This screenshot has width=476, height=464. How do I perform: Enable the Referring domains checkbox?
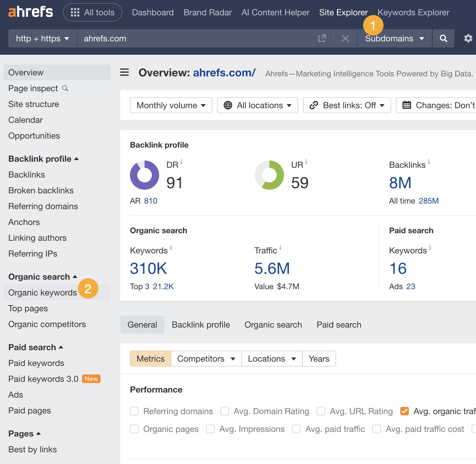point(134,411)
